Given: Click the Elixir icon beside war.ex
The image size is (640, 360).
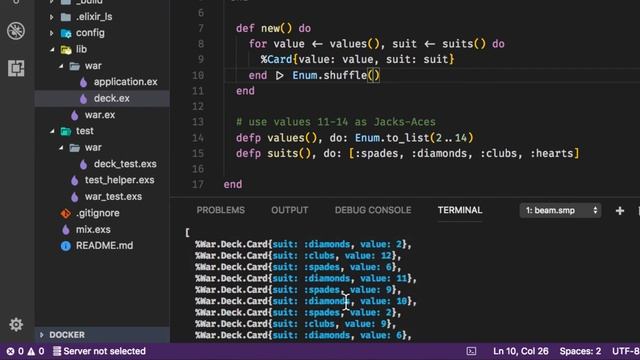Looking at the screenshot, I should (x=75, y=115).
